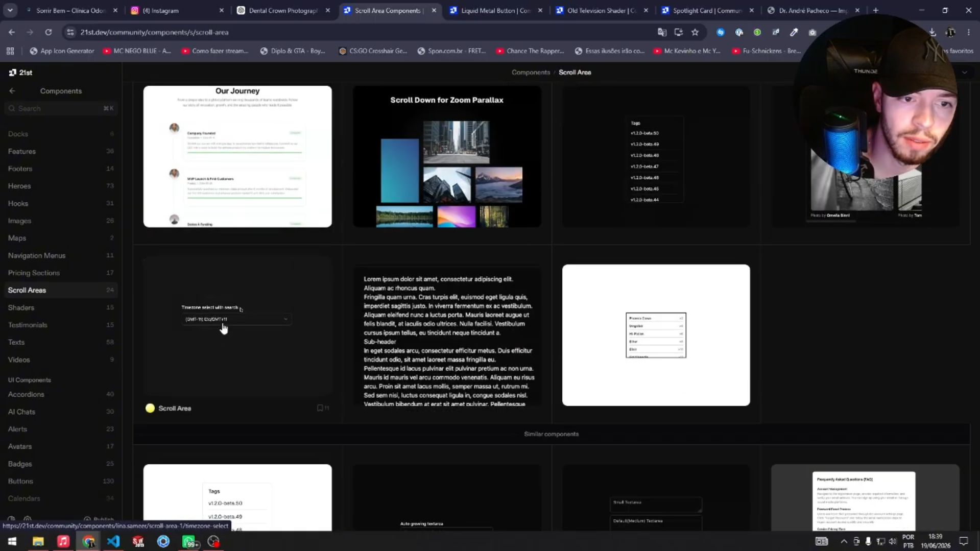Switch to the Old Television Shader tab
Viewport: 980px width, 551px height.
[x=602, y=10]
